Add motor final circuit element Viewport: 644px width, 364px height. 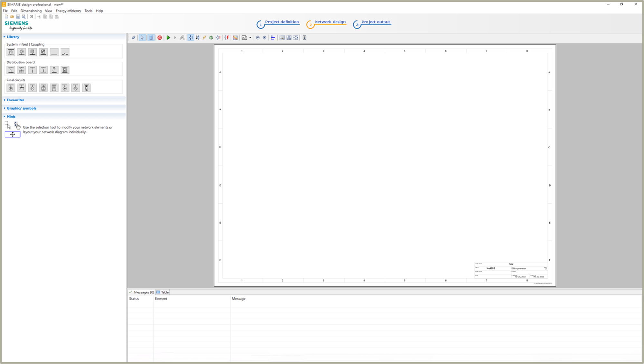click(33, 88)
